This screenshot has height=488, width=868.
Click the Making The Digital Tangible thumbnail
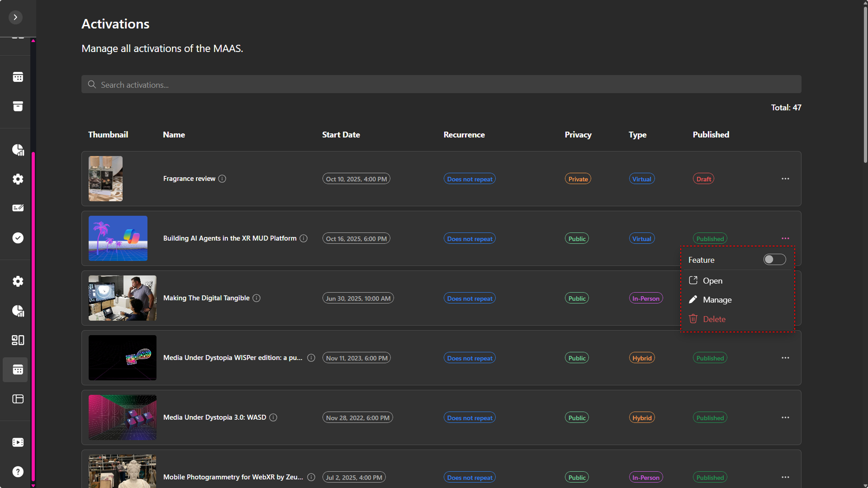pos(122,298)
